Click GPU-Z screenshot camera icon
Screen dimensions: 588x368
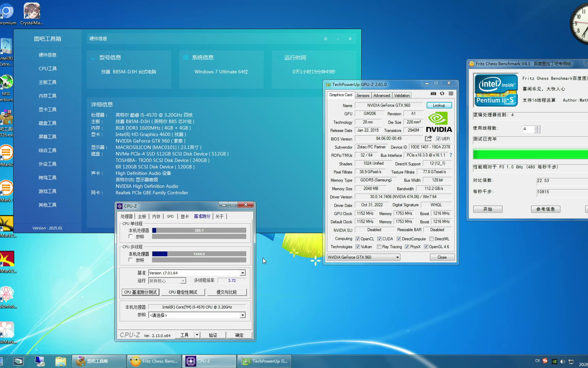[x=433, y=94]
